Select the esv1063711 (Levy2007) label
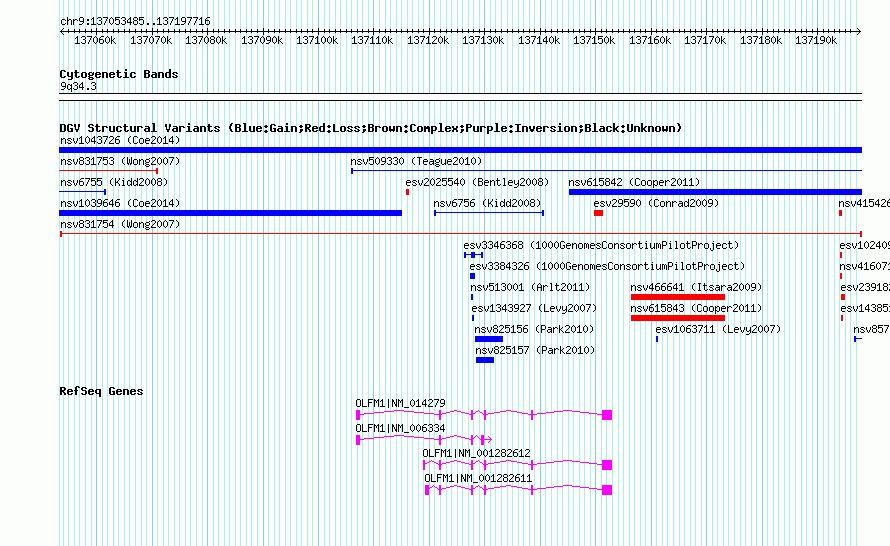The image size is (890, 546). [718, 329]
